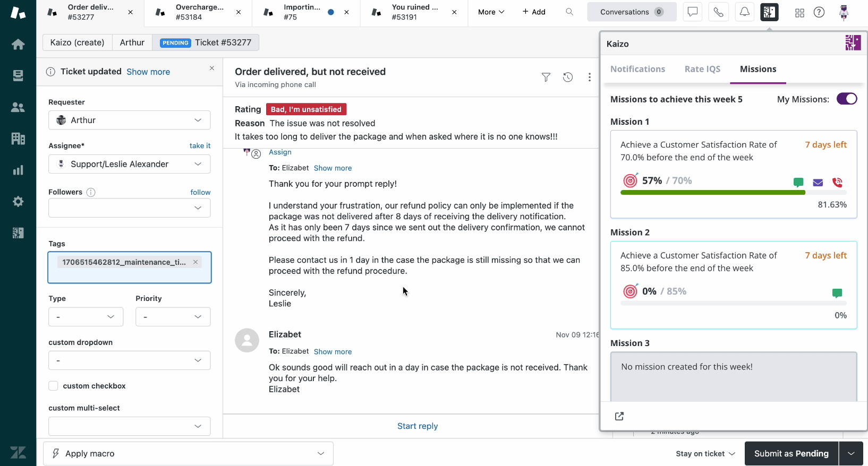
Task: Open the Views list icon in sidebar
Action: click(18, 76)
